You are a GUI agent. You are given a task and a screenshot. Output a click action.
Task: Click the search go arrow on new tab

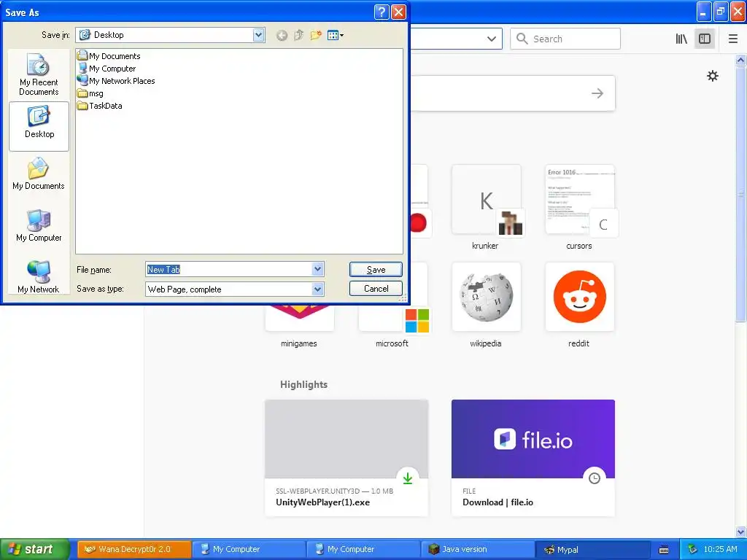[x=597, y=93]
